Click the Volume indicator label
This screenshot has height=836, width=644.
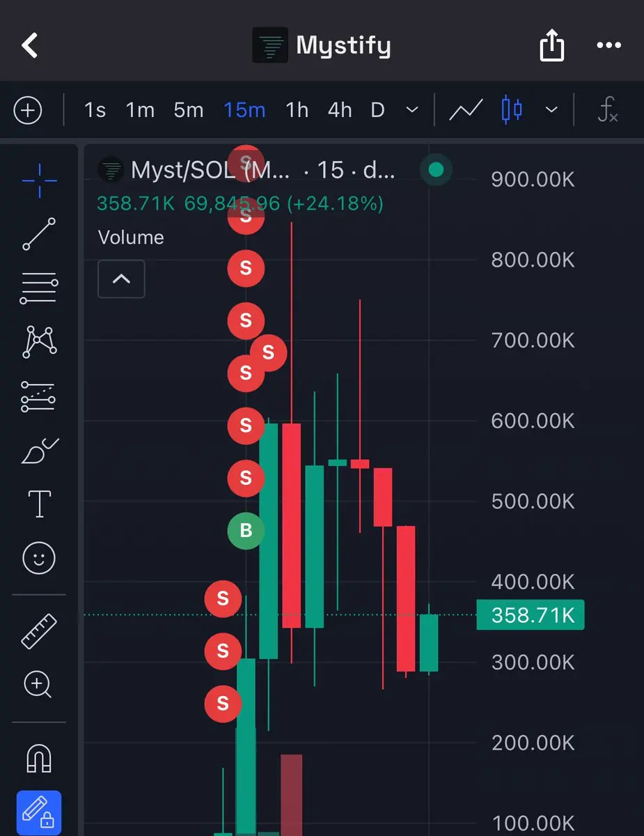tap(131, 237)
